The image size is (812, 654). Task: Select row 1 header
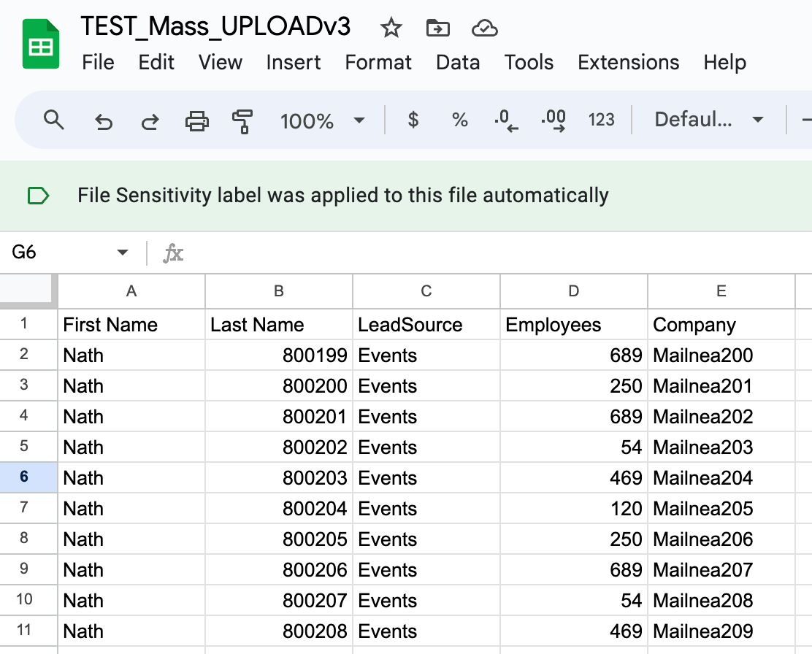[x=28, y=324]
